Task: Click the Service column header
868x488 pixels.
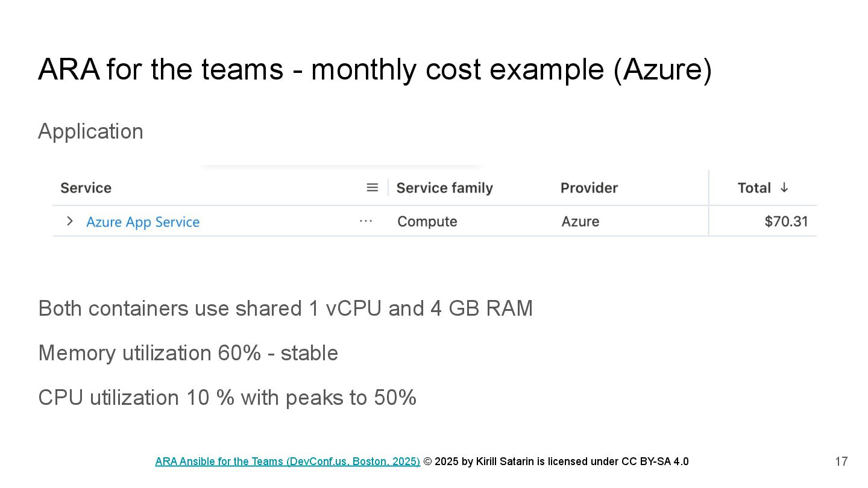Action: pos(86,188)
